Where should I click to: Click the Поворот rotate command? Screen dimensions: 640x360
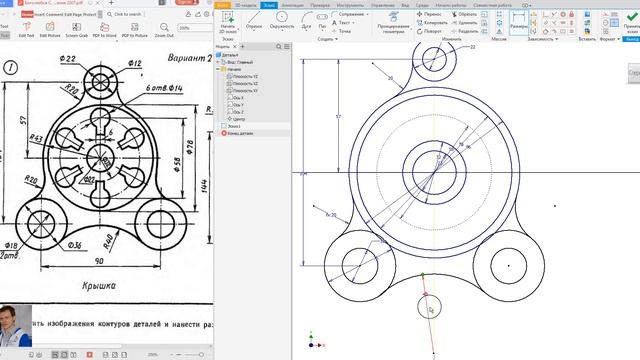pyautogui.click(x=429, y=31)
